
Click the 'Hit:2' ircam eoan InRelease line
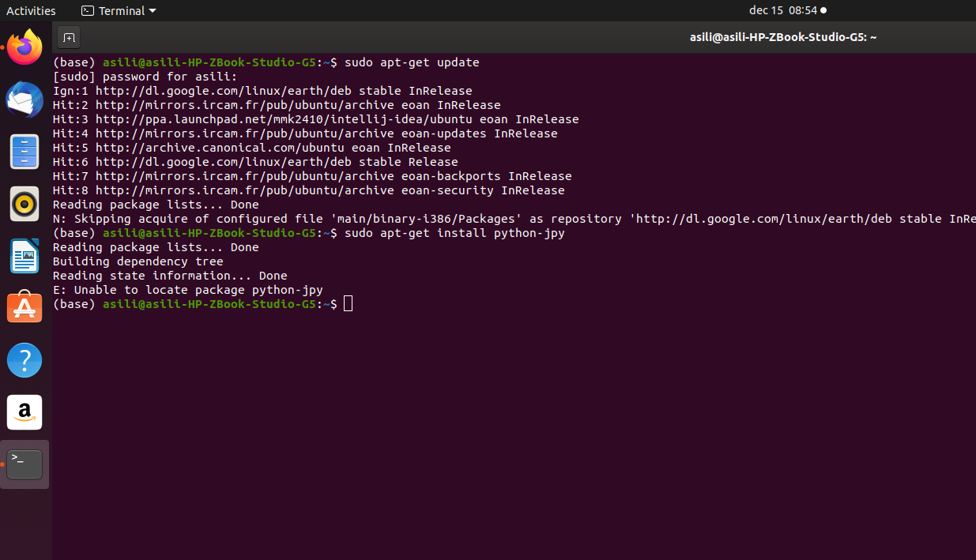coord(277,105)
